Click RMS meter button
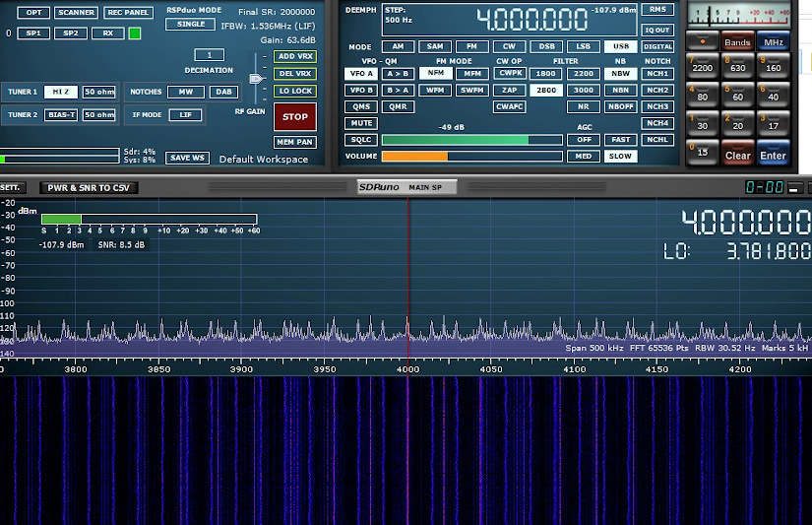 click(x=657, y=9)
